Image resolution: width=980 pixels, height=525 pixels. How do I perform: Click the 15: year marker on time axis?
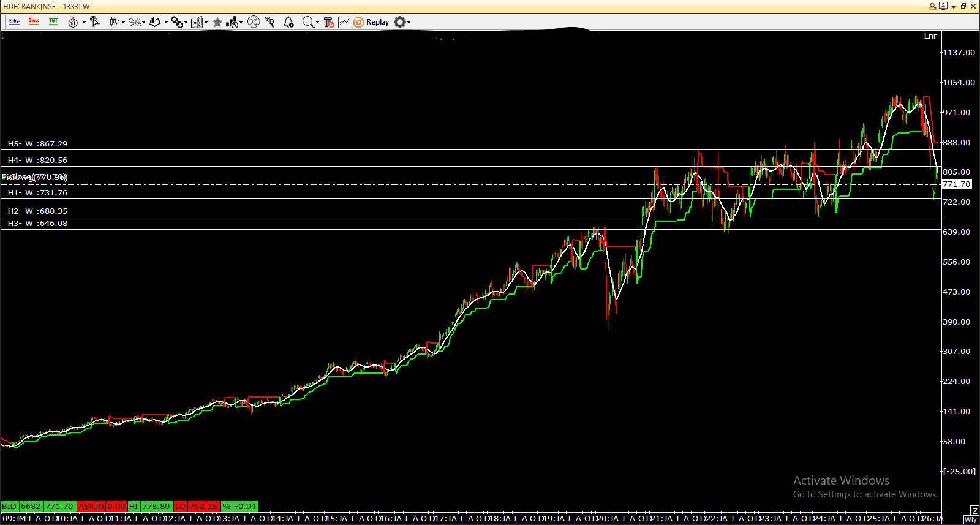pos(332,519)
